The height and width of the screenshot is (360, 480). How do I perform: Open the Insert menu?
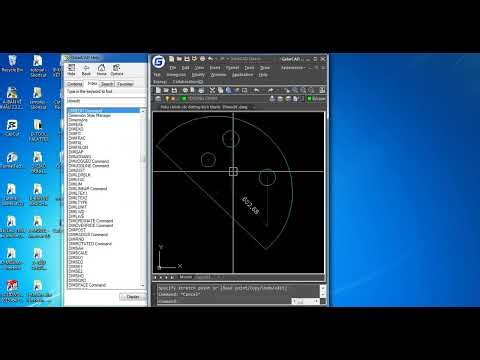click(x=215, y=68)
